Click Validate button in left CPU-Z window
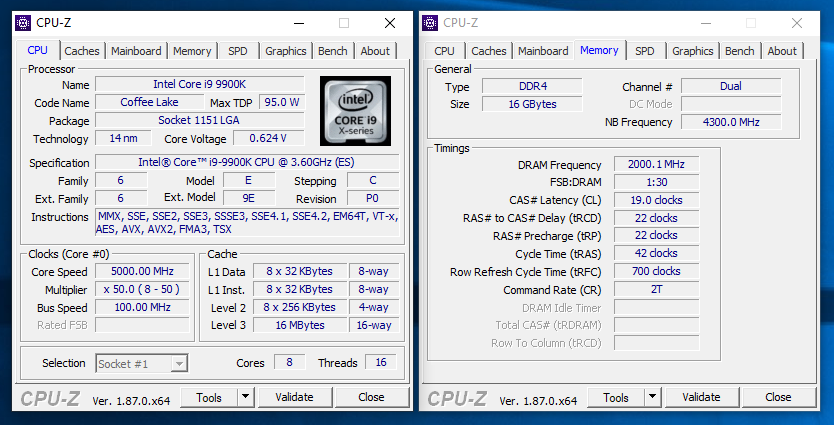834x425 pixels. coord(294,397)
